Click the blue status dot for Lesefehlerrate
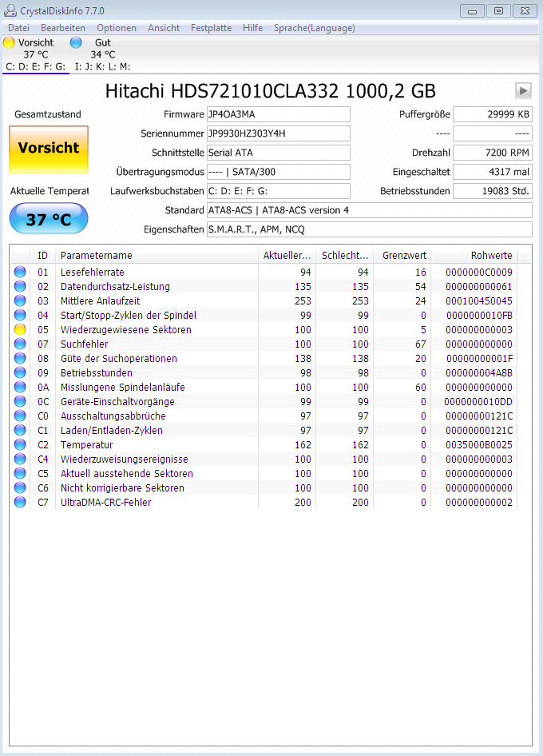This screenshot has width=543, height=756. [20, 272]
